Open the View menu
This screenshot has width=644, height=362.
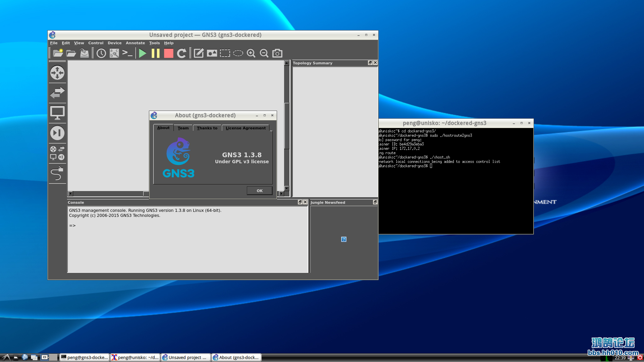pos(79,43)
